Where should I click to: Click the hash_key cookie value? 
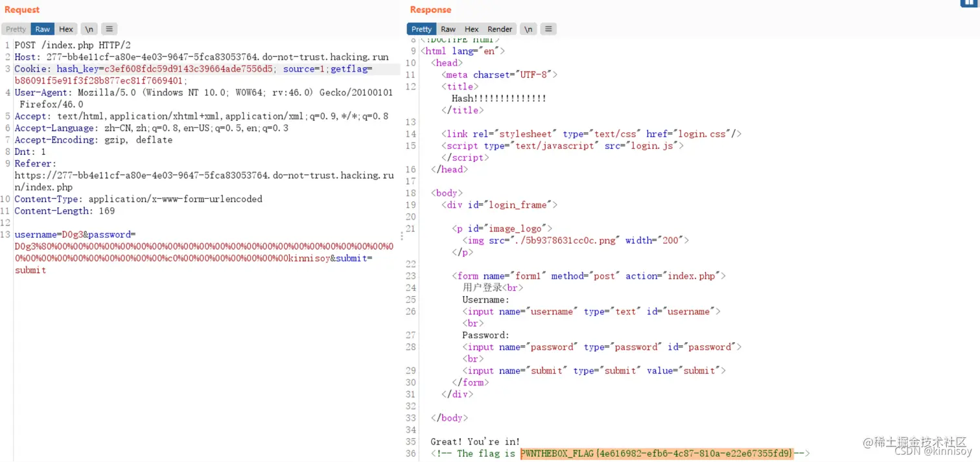tap(190, 69)
